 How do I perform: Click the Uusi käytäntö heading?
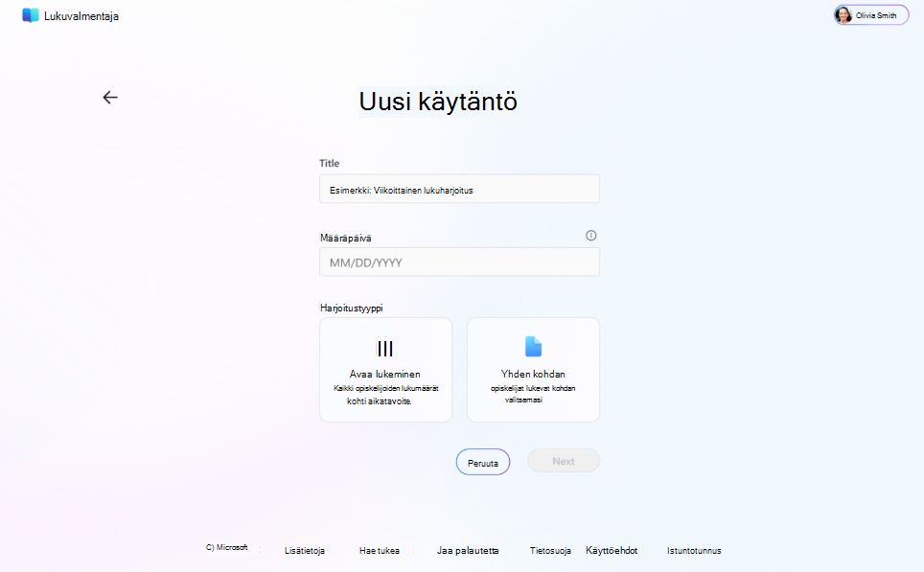[438, 102]
